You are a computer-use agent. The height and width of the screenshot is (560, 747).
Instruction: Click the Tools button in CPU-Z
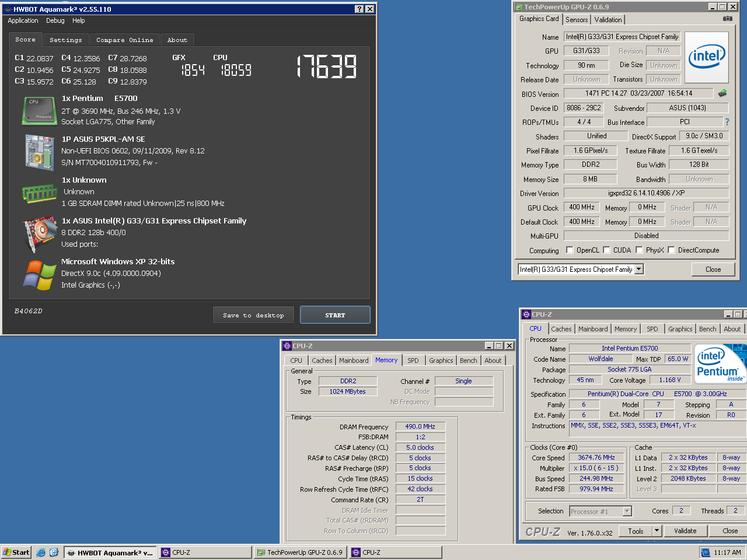pos(636,531)
